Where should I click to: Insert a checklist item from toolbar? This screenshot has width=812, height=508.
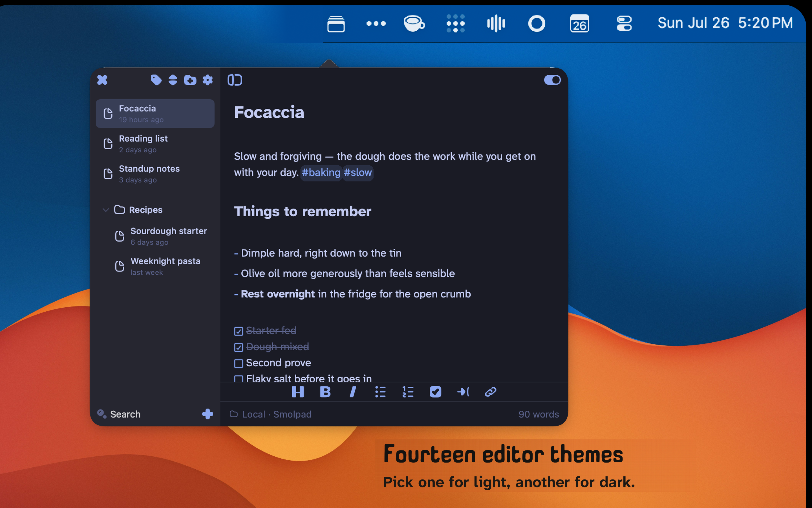click(435, 392)
